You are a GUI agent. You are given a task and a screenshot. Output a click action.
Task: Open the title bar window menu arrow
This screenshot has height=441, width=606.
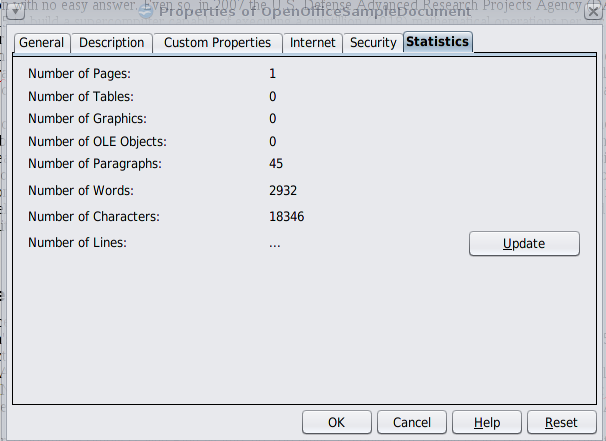15,11
